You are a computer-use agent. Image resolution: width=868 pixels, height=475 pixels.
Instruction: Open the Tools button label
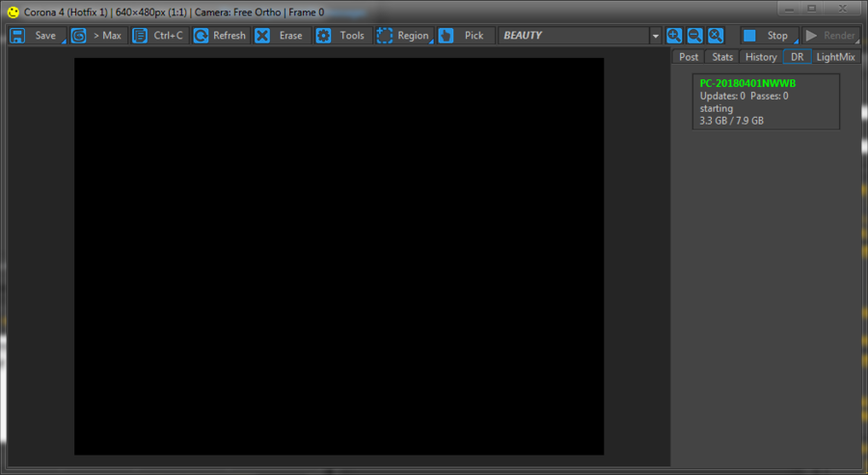tap(352, 36)
